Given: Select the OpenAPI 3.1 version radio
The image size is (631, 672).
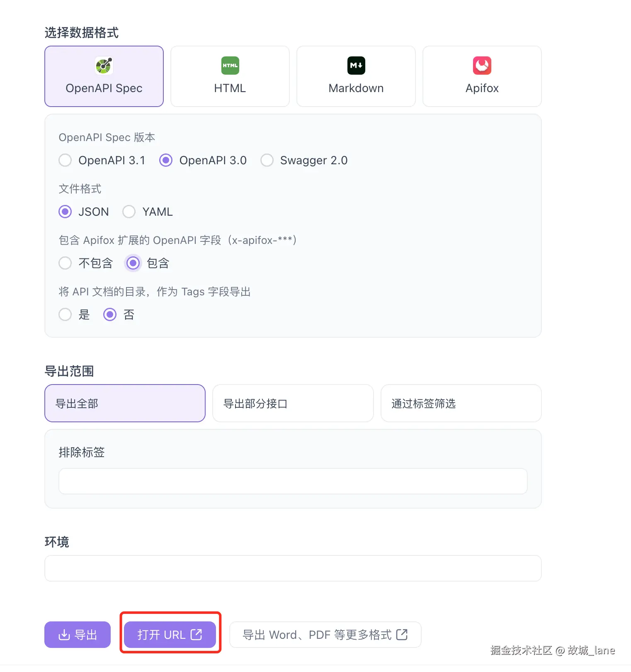Looking at the screenshot, I should [x=65, y=160].
